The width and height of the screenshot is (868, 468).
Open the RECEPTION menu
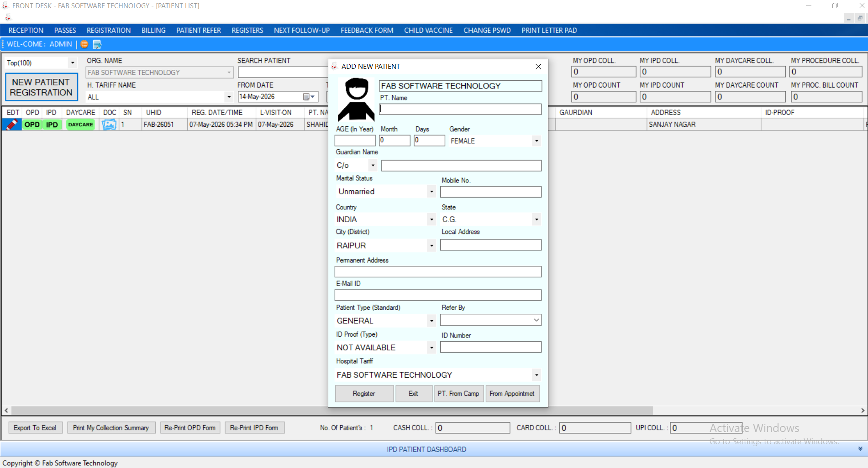tap(26, 31)
